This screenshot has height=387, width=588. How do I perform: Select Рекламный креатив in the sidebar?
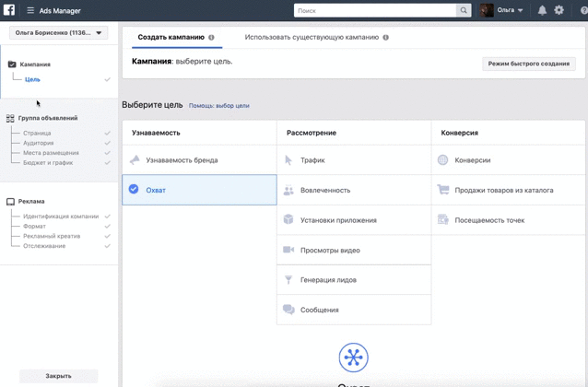pos(52,236)
